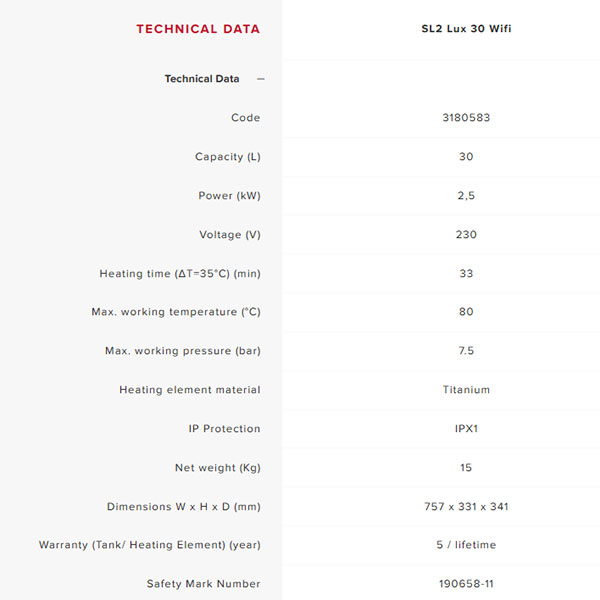
Task: Click the Voltage (V) label
Action: [x=230, y=235]
